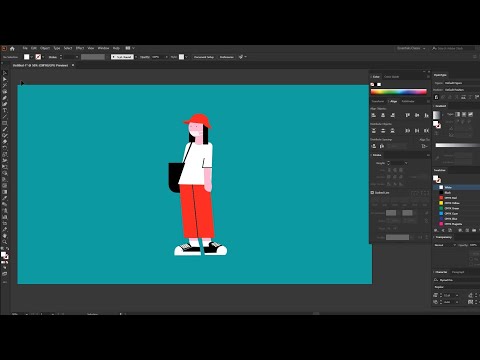
Task: Click horizontal distribute right icon
Action: click(426, 130)
